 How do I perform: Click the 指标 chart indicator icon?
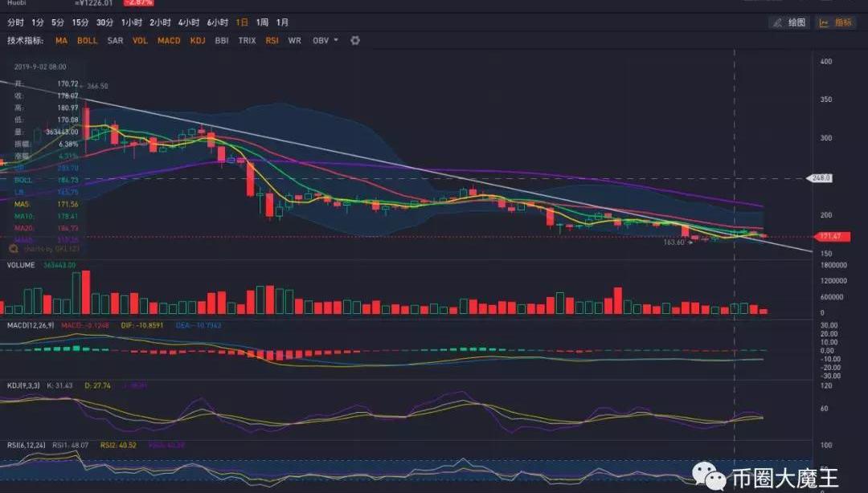tap(823, 23)
